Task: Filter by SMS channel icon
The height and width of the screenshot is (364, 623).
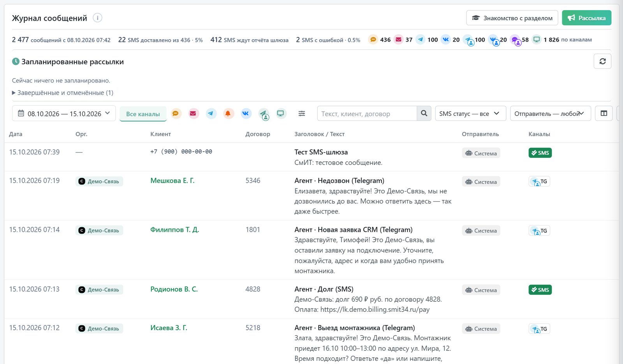Action: (x=176, y=114)
